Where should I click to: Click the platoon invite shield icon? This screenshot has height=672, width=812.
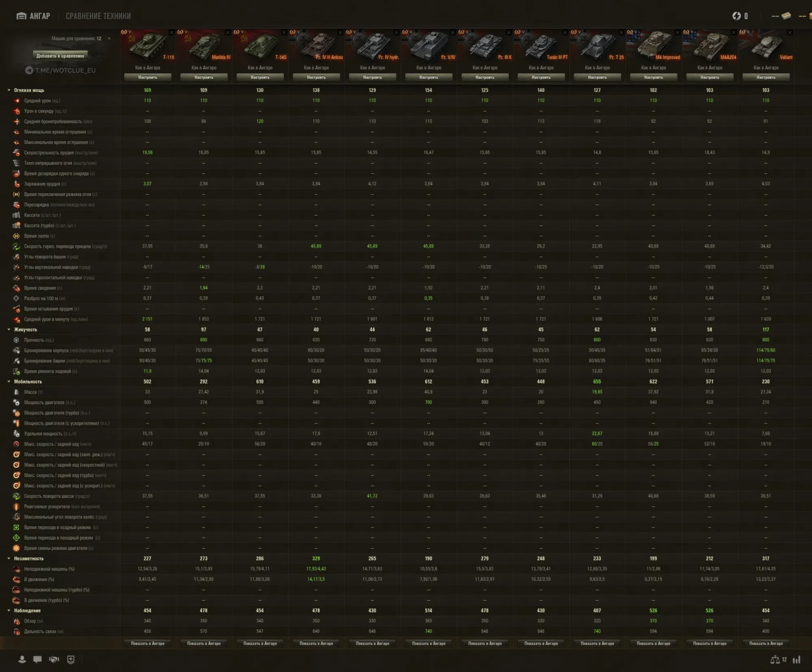click(71, 659)
